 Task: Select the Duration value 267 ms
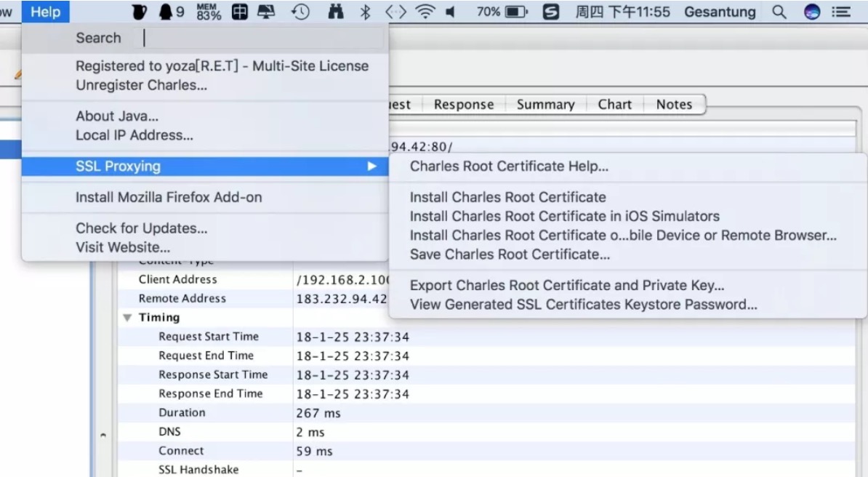318,413
